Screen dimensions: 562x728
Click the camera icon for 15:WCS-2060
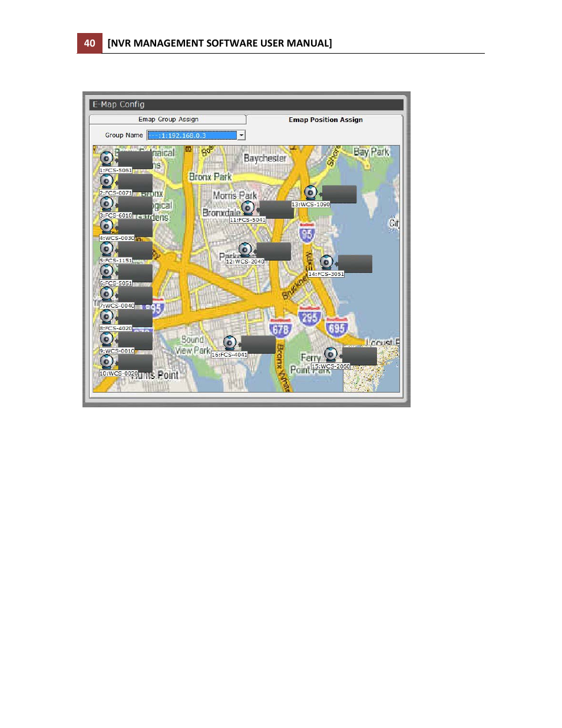point(331,354)
